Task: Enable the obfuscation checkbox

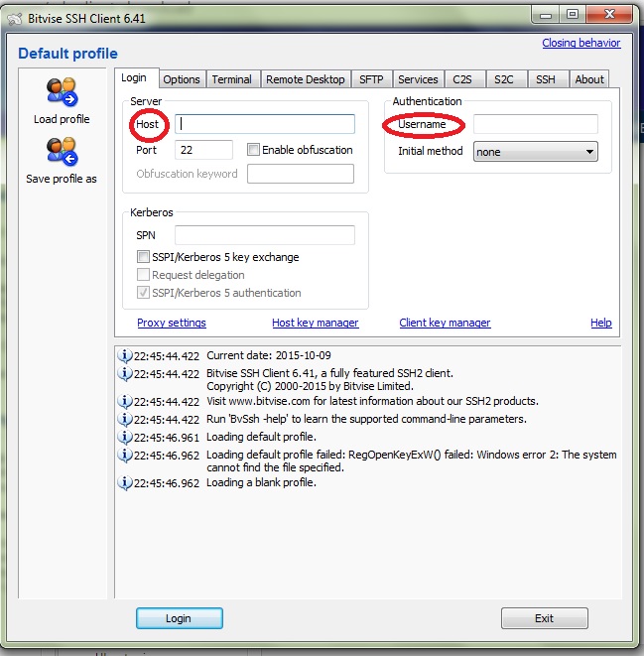Action: 253,149
